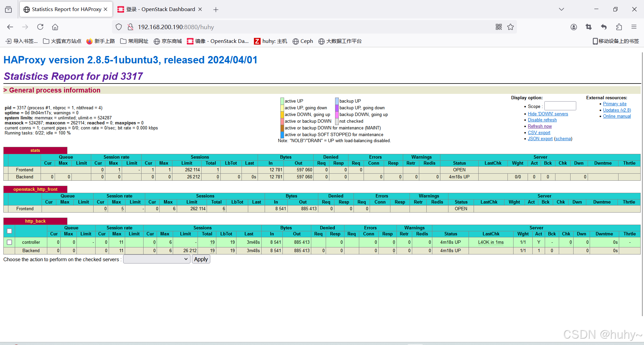Open the Primary site link
This screenshot has width=644, height=345.
point(614,104)
